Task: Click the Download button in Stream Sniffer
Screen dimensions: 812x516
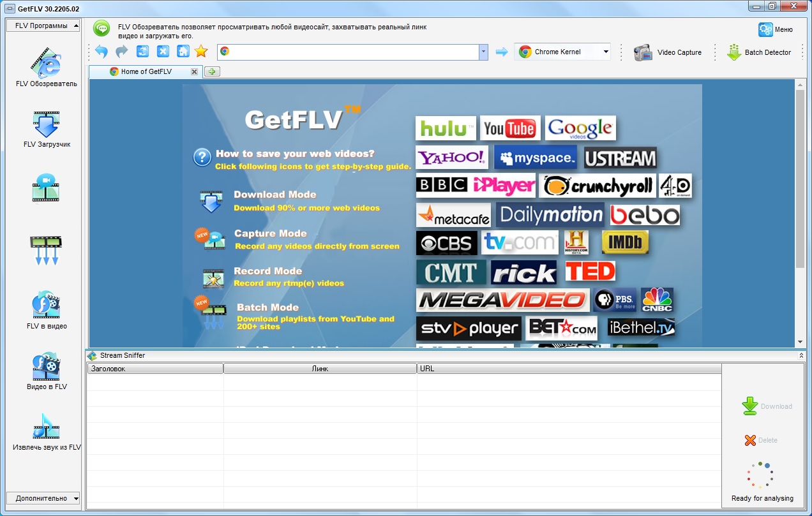Action: (x=767, y=406)
